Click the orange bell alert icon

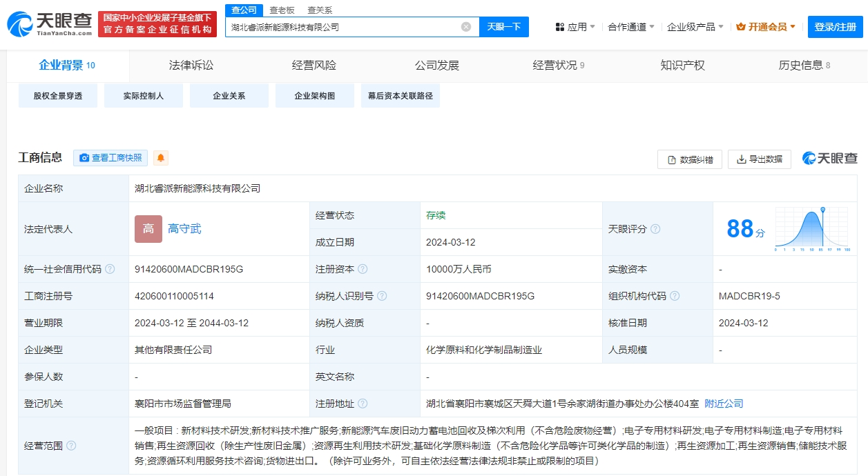coord(161,158)
